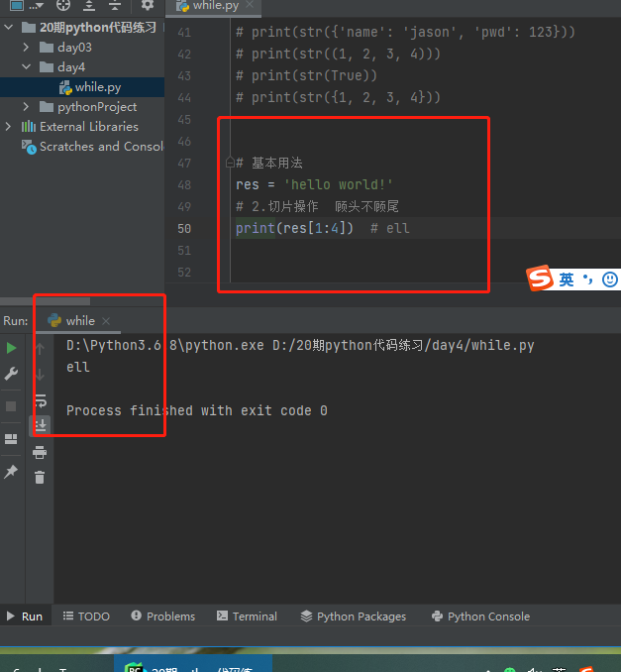Click the Sogou input method S logo
The image size is (621, 672).
click(x=540, y=279)
